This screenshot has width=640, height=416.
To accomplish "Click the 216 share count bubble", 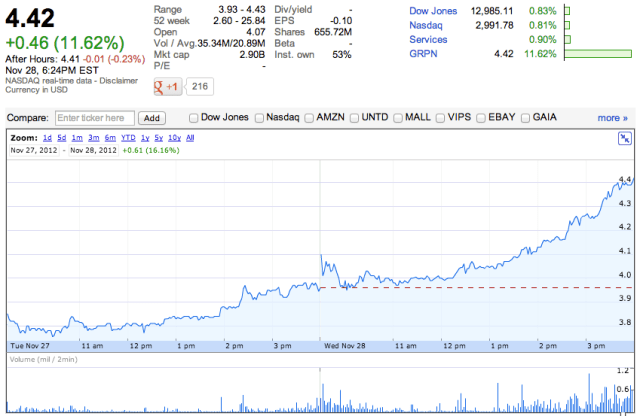I will point(200,87).
